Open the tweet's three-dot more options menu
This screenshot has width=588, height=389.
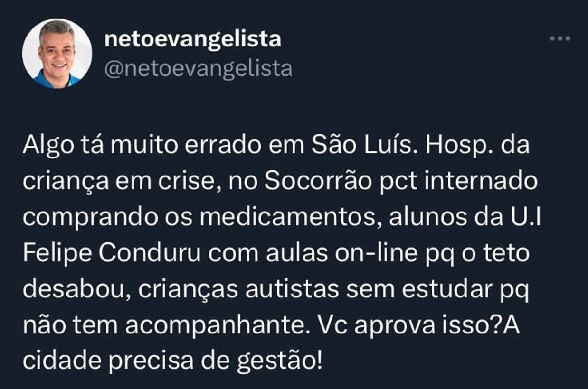click(560, 39)
